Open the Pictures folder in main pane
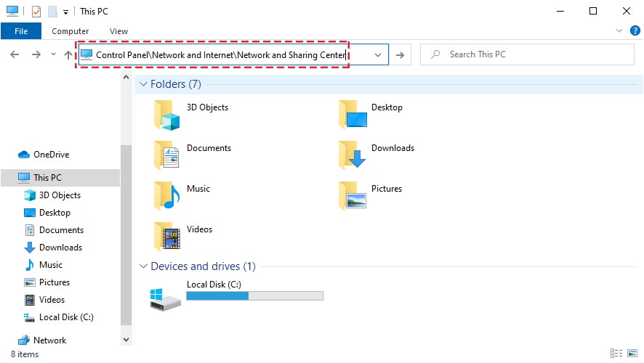This screenshot has height=363, width=644. click(353, 196)
